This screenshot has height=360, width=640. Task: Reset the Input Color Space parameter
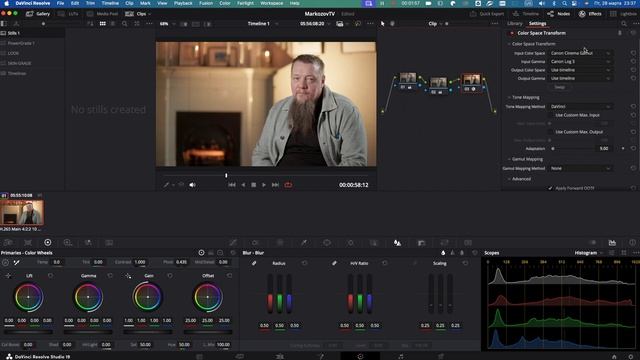pyautogui.click(x=633, y=53)
